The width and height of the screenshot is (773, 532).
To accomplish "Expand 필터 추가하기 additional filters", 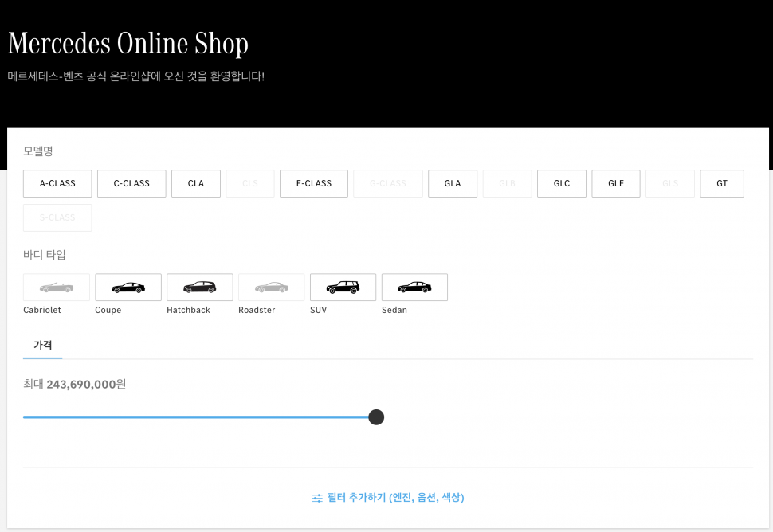I will [x=388, y=498].
